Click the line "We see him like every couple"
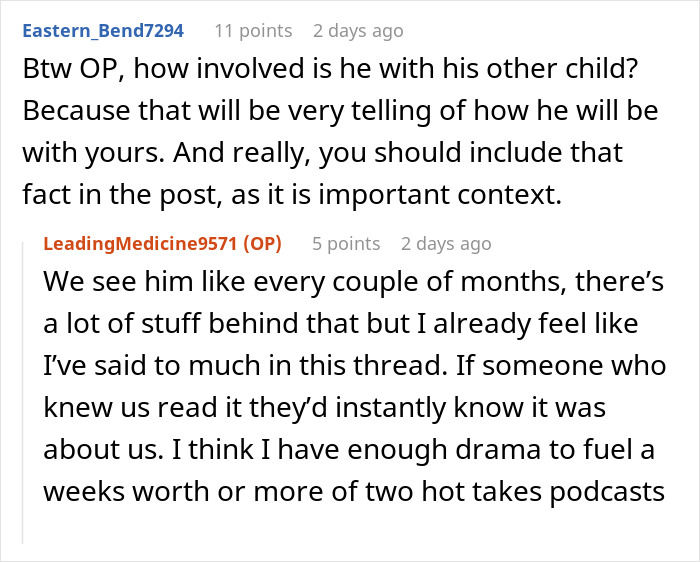Viewport: 700px width, 562px height. (353, 285)
